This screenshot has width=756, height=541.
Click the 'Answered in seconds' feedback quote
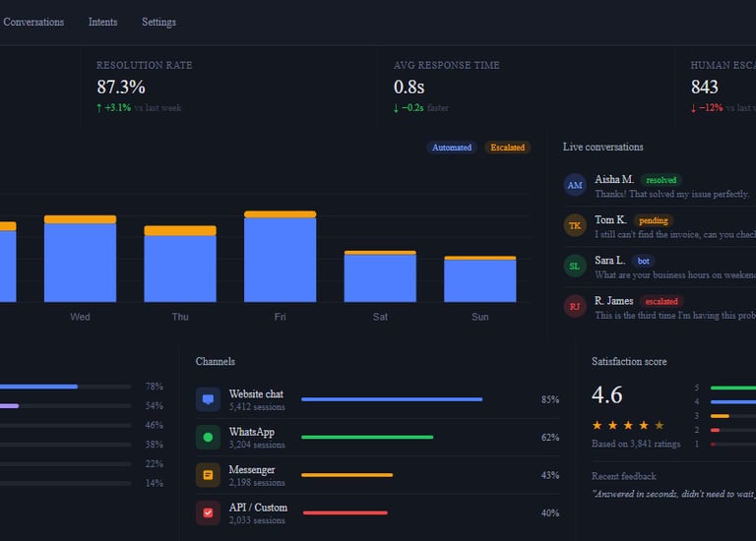[x=674, y=494]
